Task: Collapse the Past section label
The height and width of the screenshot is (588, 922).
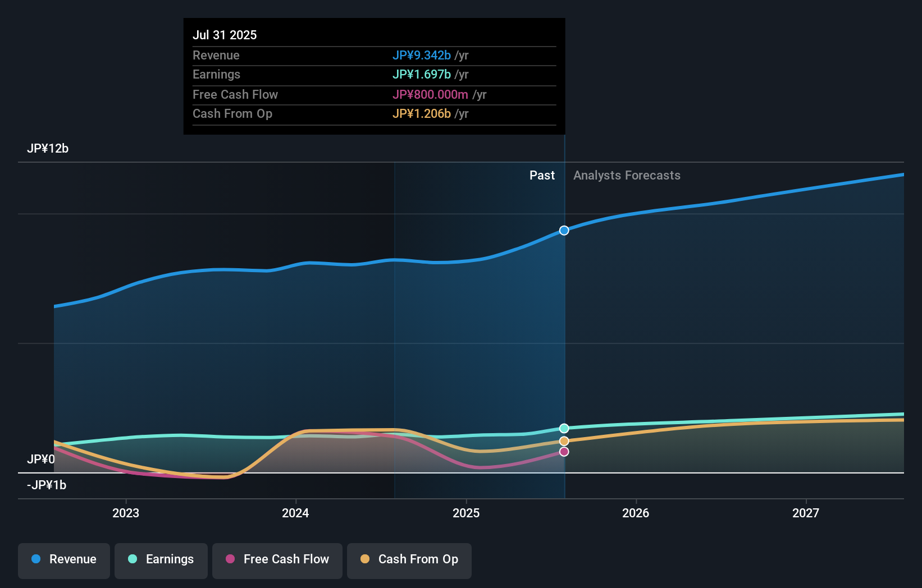Action: 542,176
